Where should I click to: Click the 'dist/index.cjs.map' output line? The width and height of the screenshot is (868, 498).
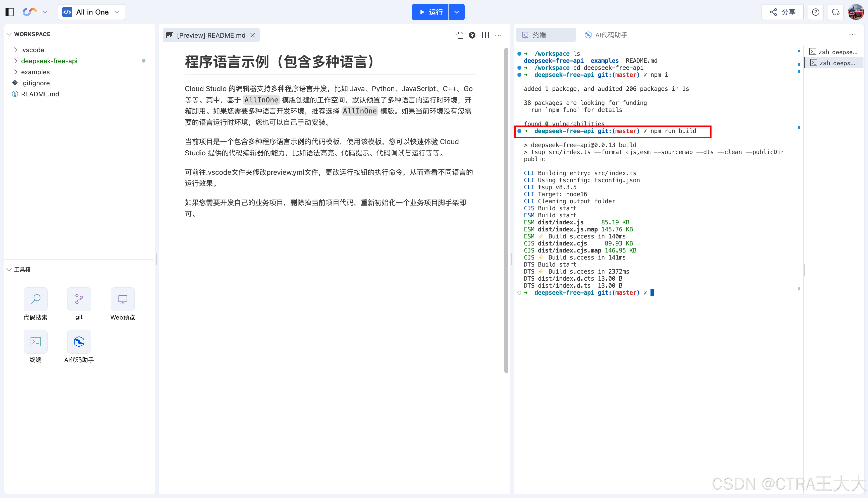tap(580, 250)
